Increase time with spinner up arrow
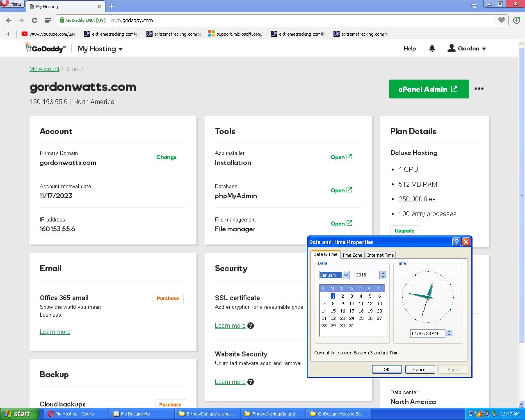Viewport: 525px width, 420px height. [x=449, y=331]
